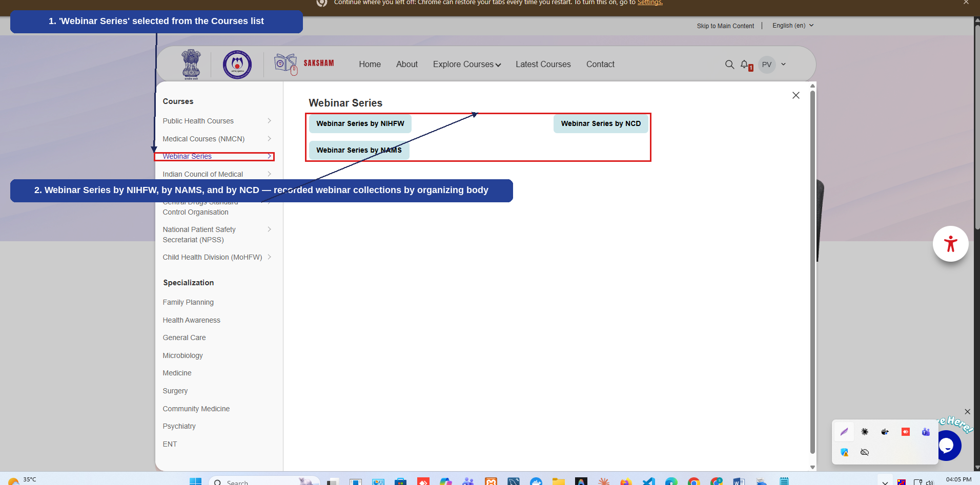This screenshot has width=980, height=485.
Task: Open Webinar Series by NCD
Action: (601, 124)
